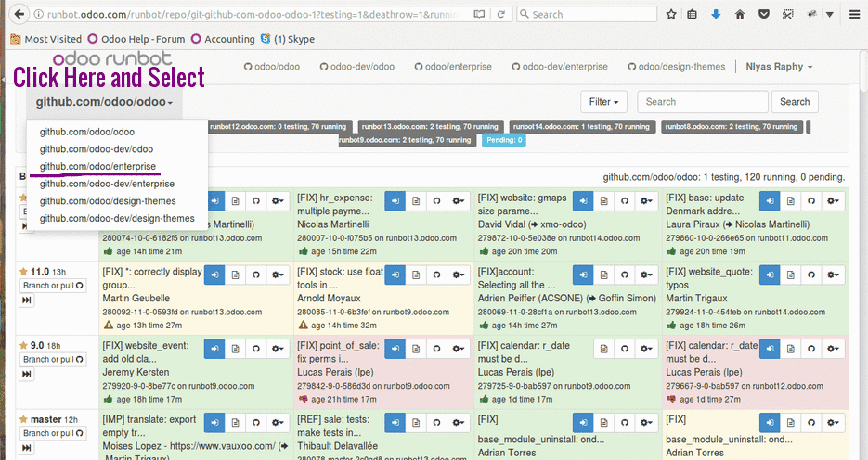Open odoo-dev/odoo link in top navigation
Image resolution: width=868 pixels, height=460 pixels.
pyautogui.click(x=357, y=67)
